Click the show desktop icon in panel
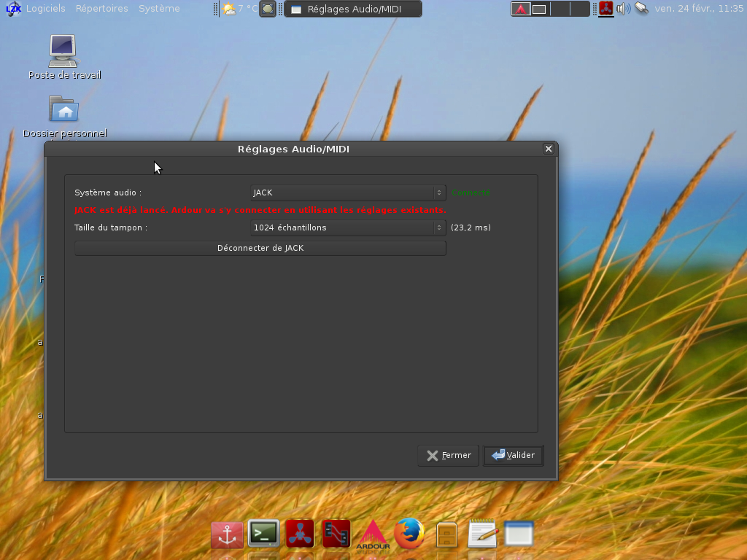The height and width of the screenshot is (560, 747). tap(268, 9)
